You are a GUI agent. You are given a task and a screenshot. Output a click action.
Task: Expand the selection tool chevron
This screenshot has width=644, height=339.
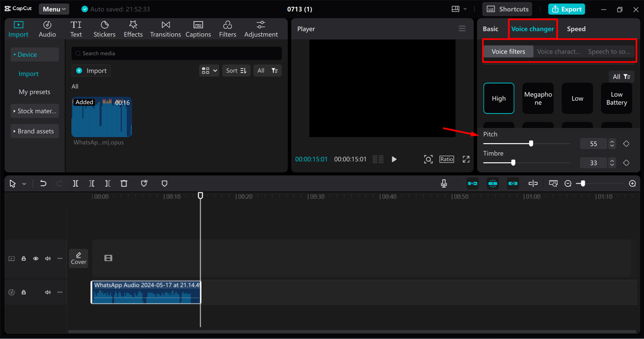(x=24, y=184)
